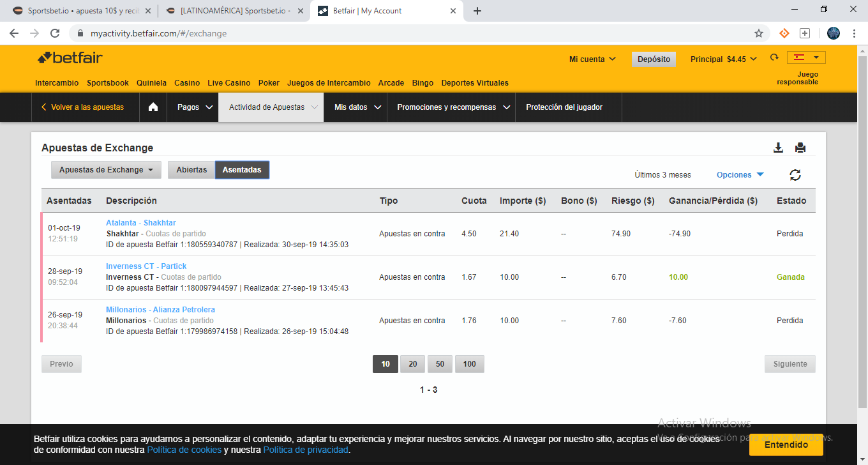The height and width of the screenshot is (465, 868).
Task: Open the Chrome menu (three dots)
Action: point(854,33)
